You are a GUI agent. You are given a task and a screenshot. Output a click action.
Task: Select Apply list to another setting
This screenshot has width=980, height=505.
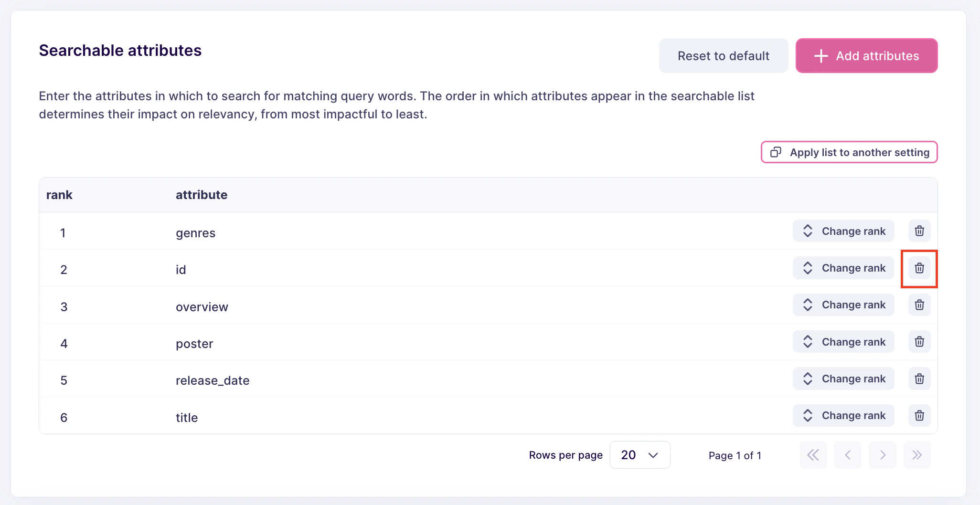pyautogui.click(x=849, y=152)
